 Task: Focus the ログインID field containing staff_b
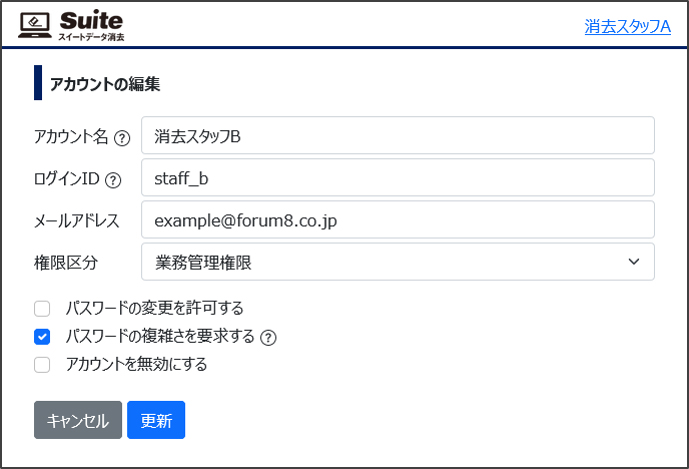[x=398, y=178]
